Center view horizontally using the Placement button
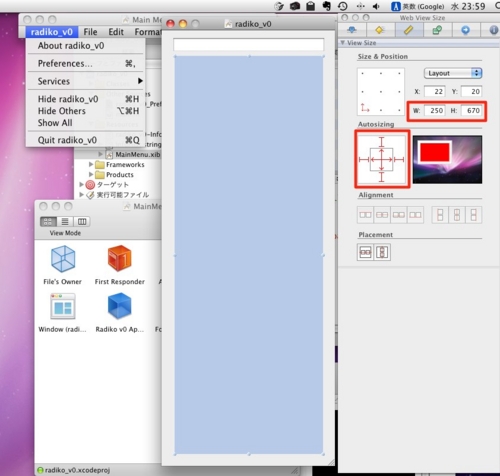The image size is (500, 476). point(365,252)
